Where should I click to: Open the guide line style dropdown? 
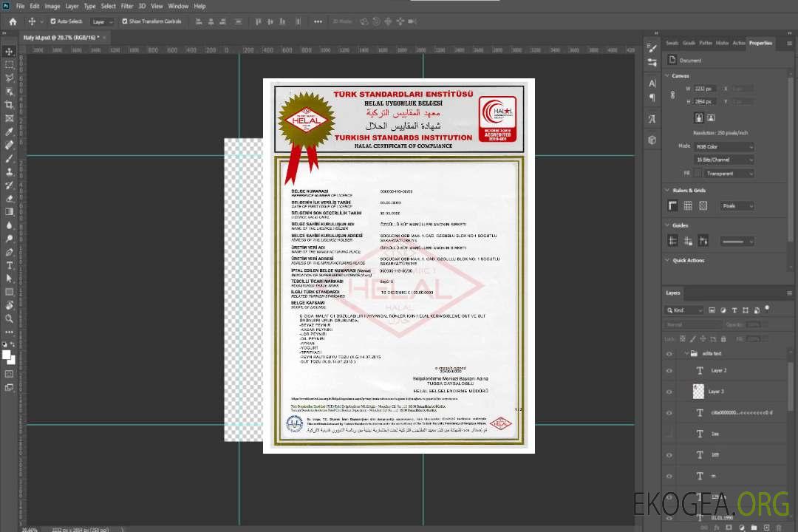point(737,242)
